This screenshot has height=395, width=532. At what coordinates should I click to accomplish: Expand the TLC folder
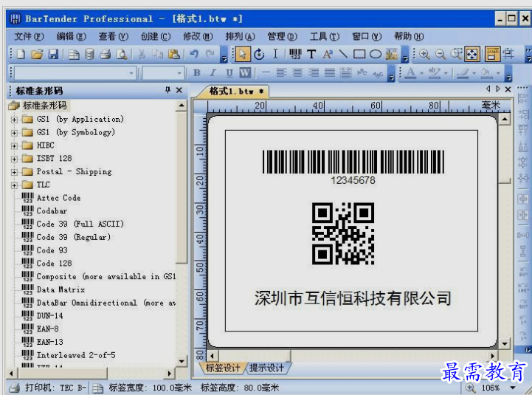(x=14, y=185)
